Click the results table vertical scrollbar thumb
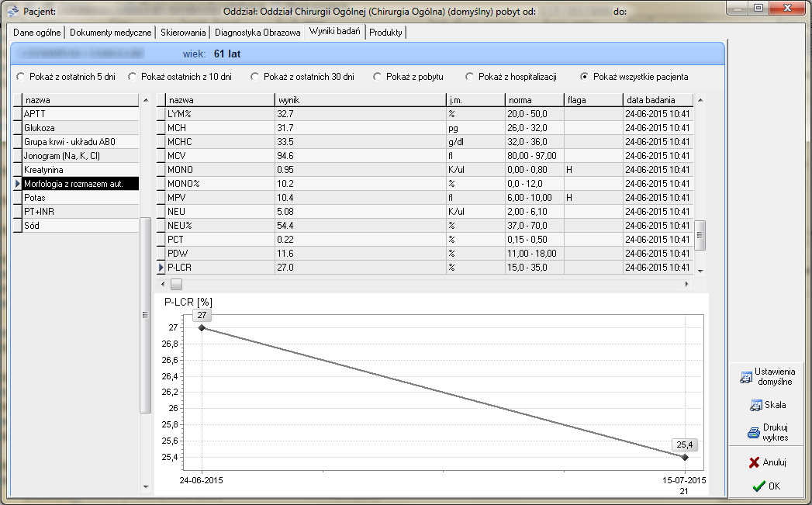 (700, 235)
